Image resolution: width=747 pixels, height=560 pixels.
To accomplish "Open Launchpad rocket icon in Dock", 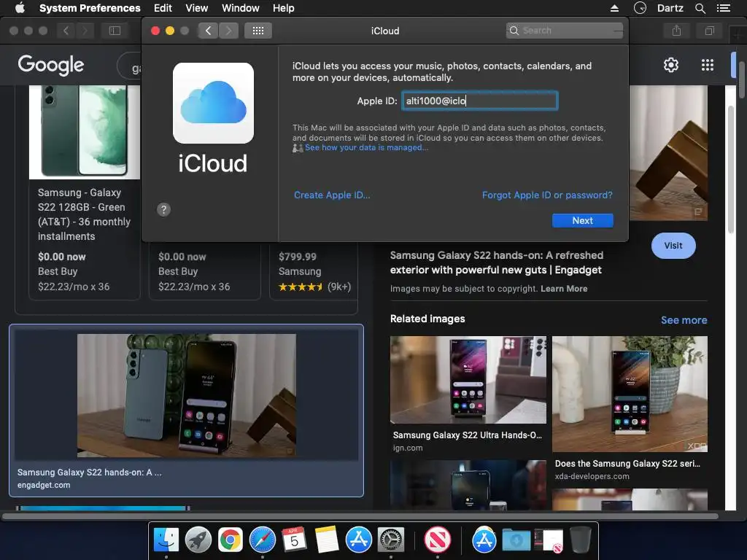I will point(198,540).
